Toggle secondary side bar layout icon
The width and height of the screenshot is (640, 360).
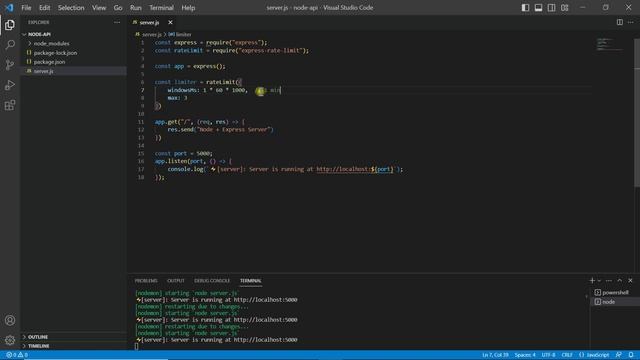coord(551,7)
